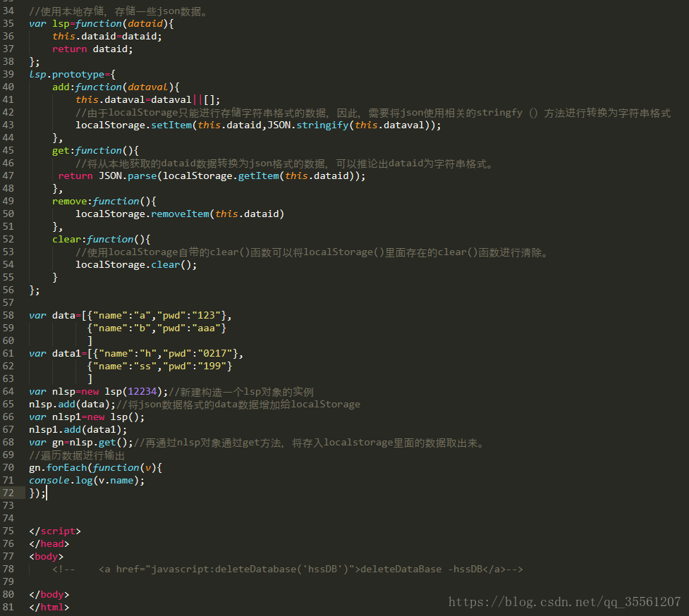
Task: Click 'nlsp1.add(data1);' statement
Action: [x=78, y=429]
